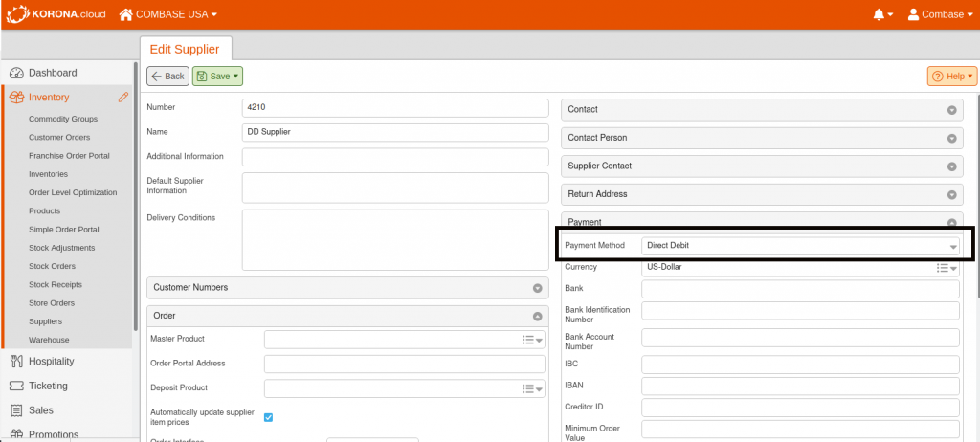Click the Bank input field

[800, 289]
